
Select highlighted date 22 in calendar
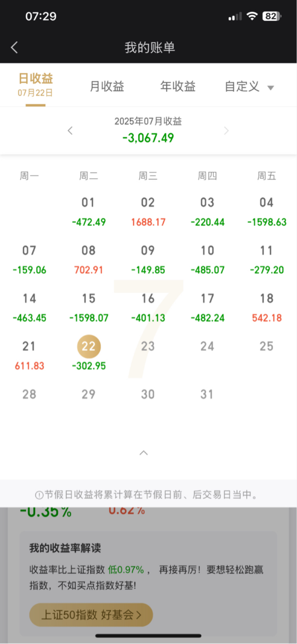point(89,346)
